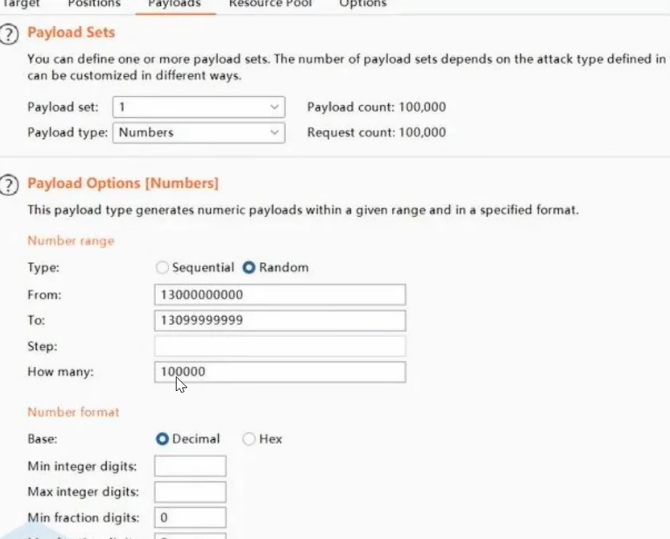Choose the Decimal base option
This screenshot has width=670, height=539.
(163, 439)
